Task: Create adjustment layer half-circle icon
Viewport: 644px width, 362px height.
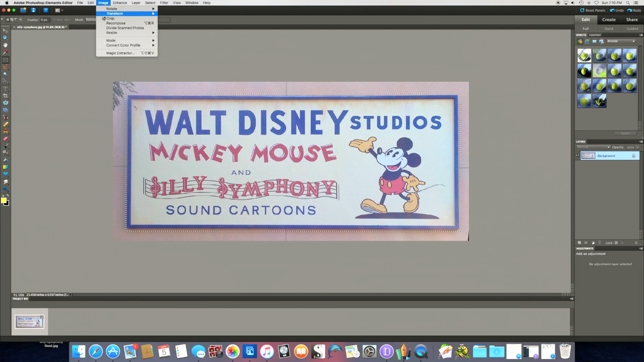Action: pos(593,243)
